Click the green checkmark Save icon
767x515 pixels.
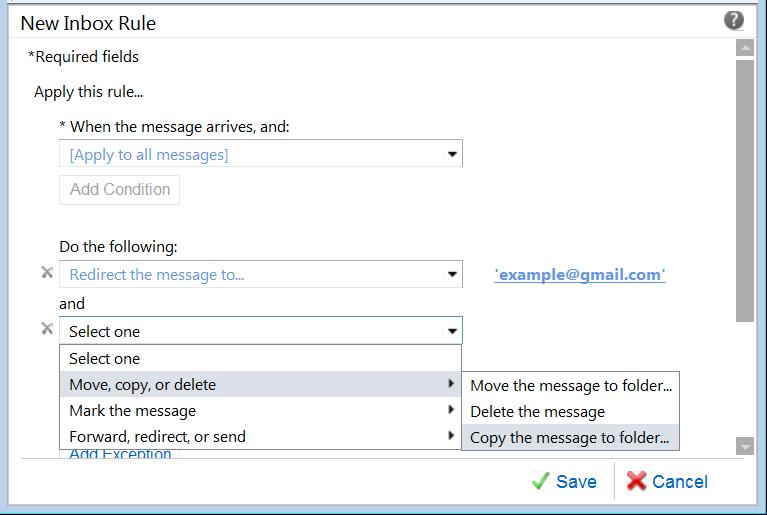541,482
